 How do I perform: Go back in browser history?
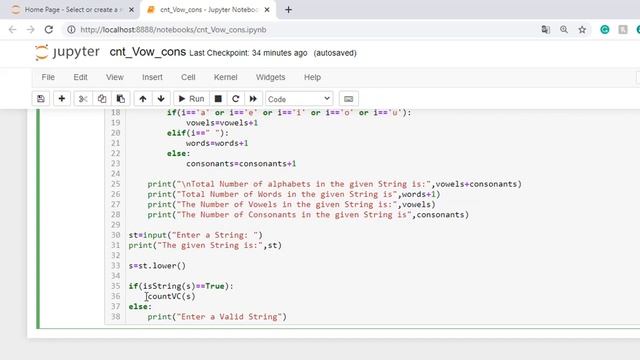[x=12, y=29]
